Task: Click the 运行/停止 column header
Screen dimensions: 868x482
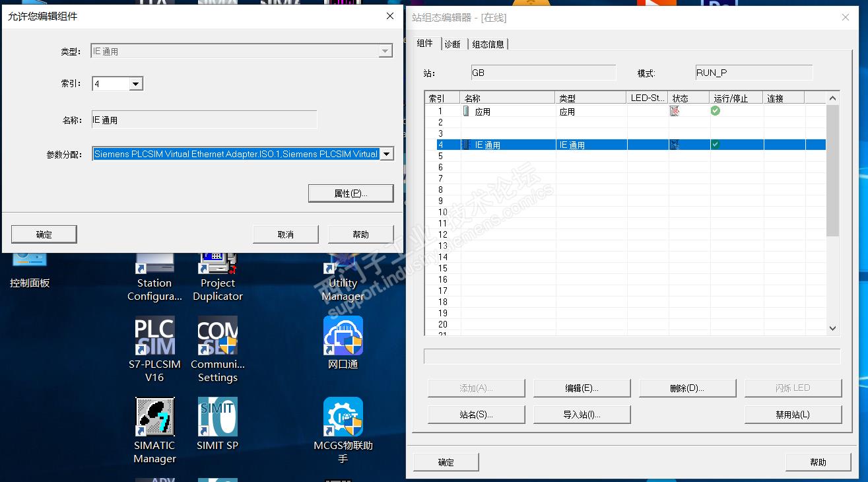Action: point(737,98)
